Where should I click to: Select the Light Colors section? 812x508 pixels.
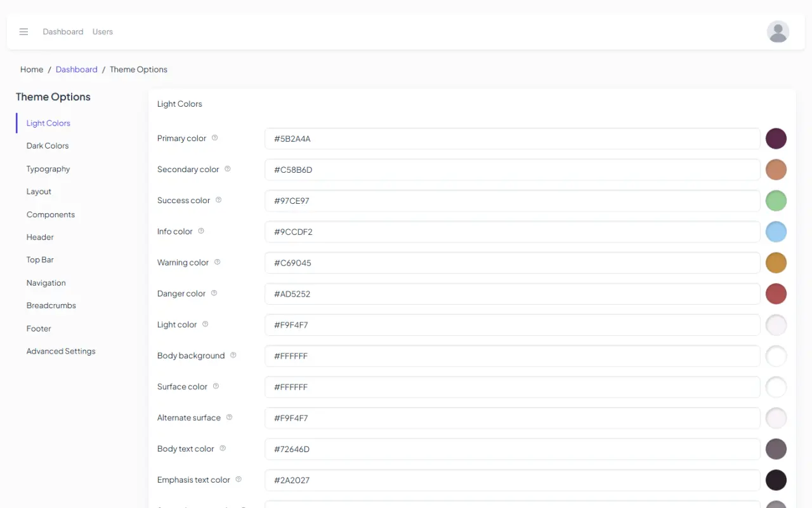pyautogui.click(x=48, y=123)
